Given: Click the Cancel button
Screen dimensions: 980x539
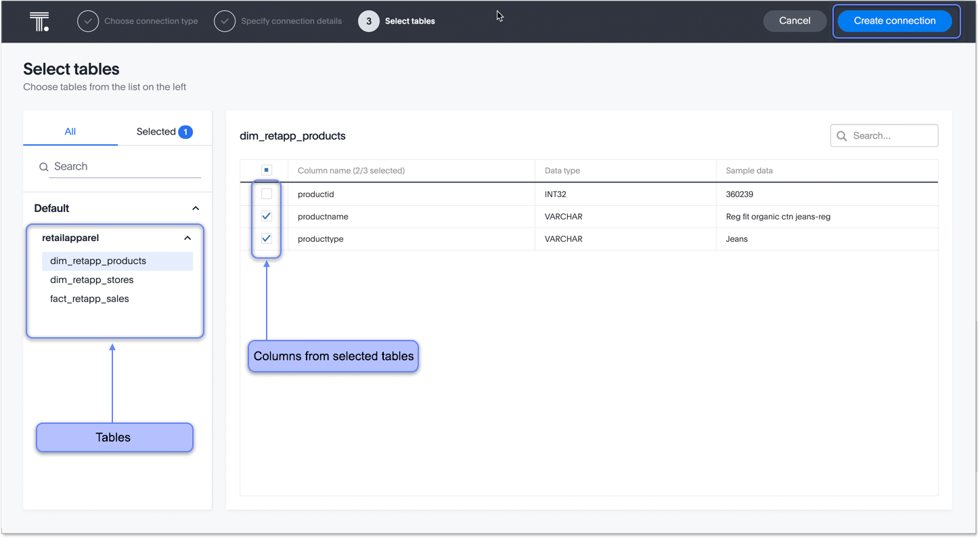Looking at the screenshot, I should click(795, 20).
